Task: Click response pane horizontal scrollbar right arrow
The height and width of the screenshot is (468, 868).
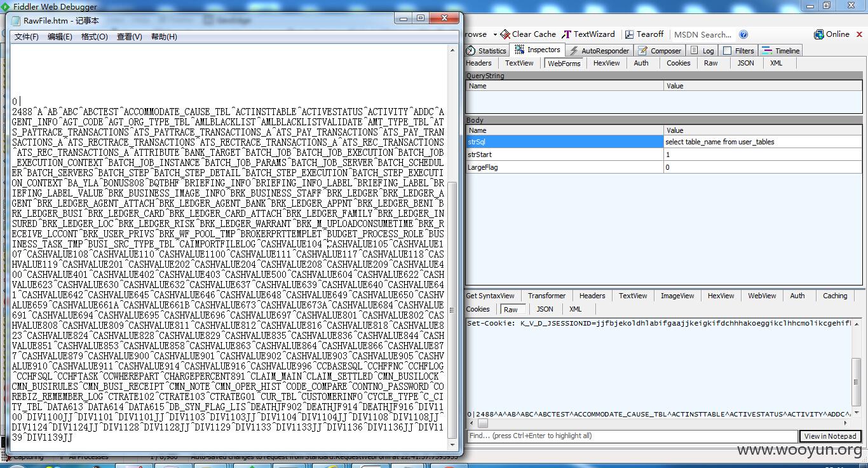Action: 847,423
